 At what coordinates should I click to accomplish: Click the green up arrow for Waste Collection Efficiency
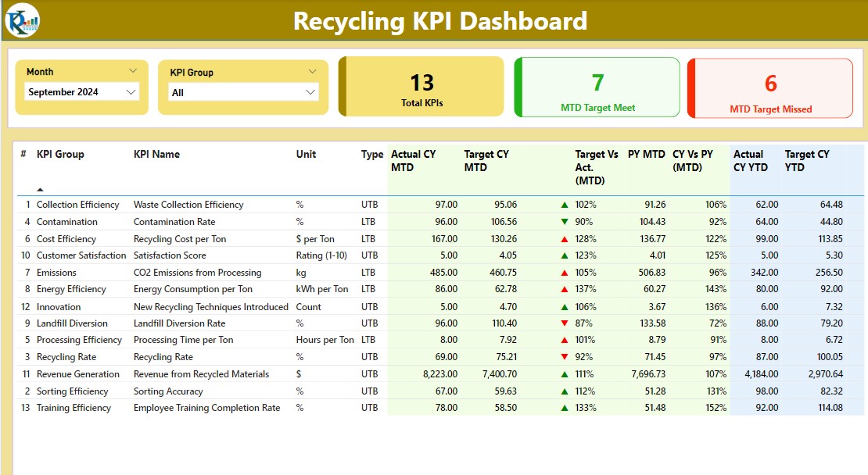pyautogui.click(x=565, y=205)
